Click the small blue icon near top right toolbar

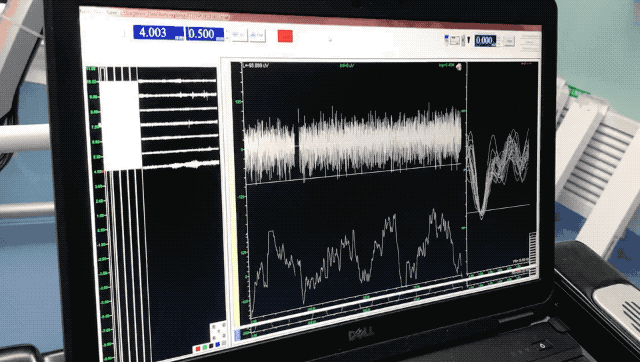[x=446, y=39]
